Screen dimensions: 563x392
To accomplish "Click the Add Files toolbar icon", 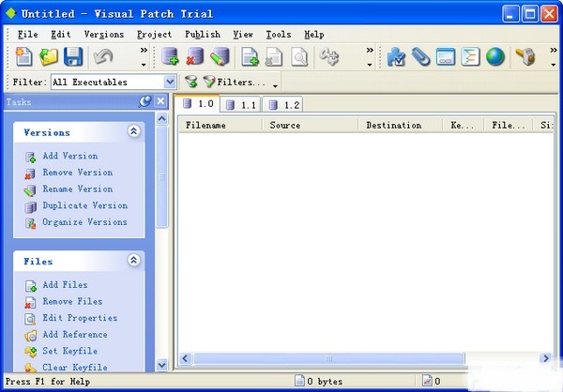I will click(x=251, y=58).
